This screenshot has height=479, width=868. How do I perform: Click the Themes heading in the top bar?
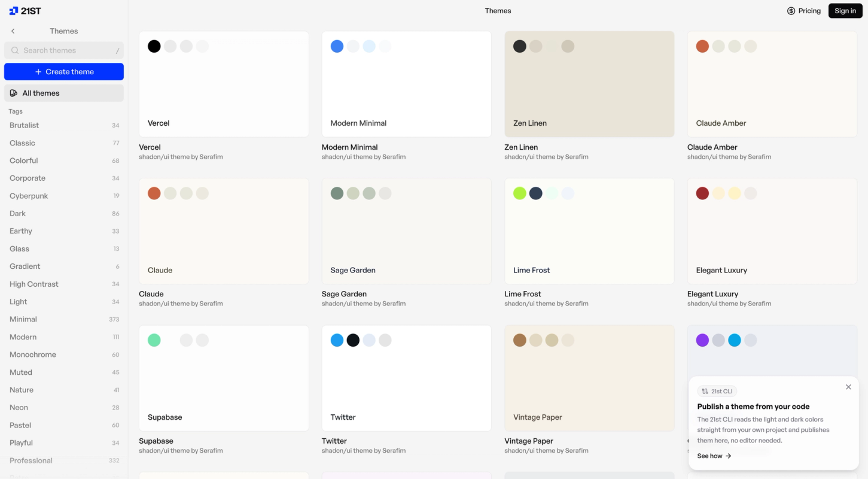(498, 11)
